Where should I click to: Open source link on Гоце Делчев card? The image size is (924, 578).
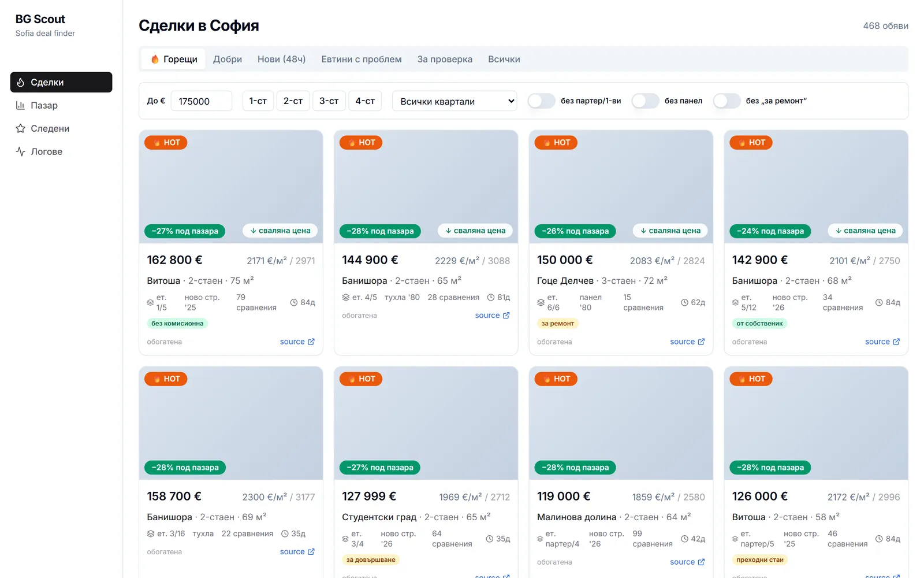687,342
